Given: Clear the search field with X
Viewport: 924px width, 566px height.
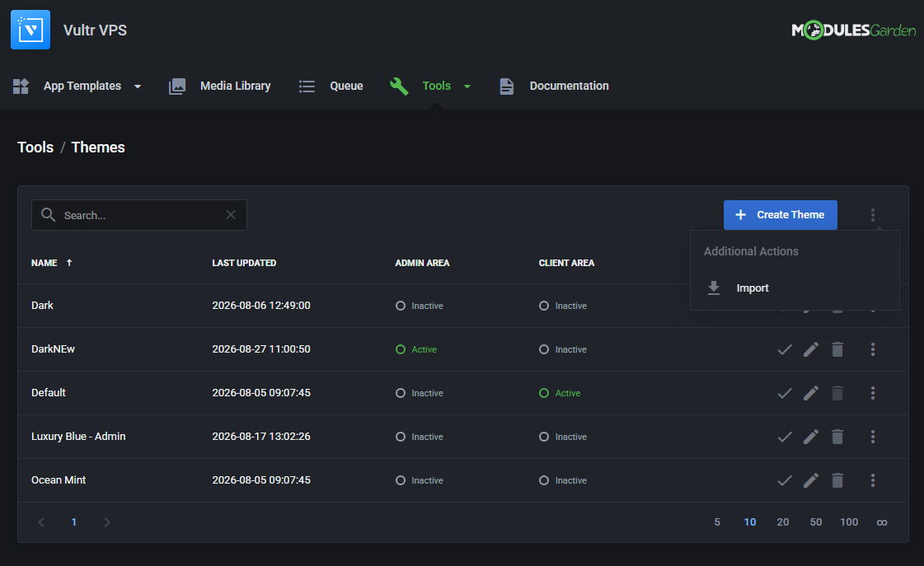Looking at the screenshot, I should click(x=231, y=215).
